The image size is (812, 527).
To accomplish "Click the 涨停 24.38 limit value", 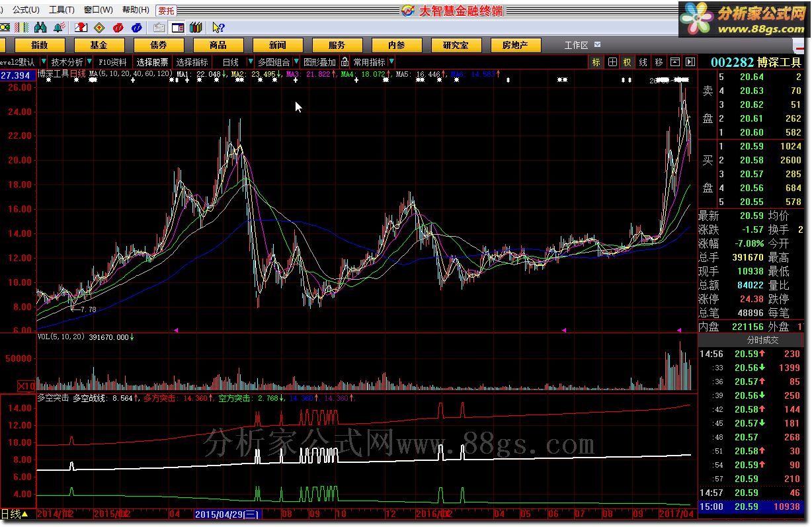I will pos(751,299).
